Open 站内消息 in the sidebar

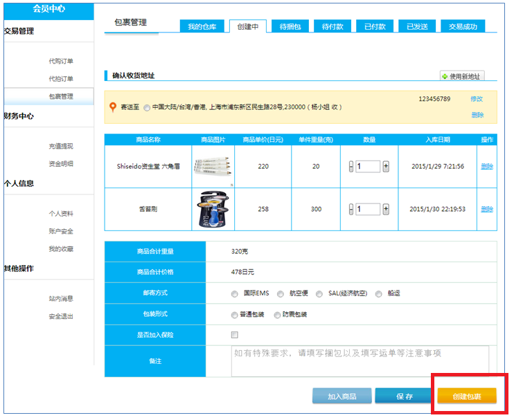tap(61, 299)
